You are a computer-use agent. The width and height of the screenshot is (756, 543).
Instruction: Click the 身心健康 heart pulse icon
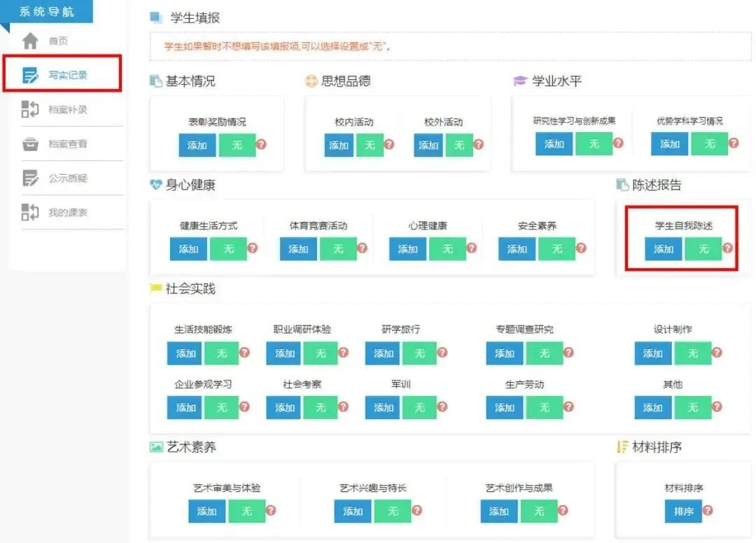(156, 185)
